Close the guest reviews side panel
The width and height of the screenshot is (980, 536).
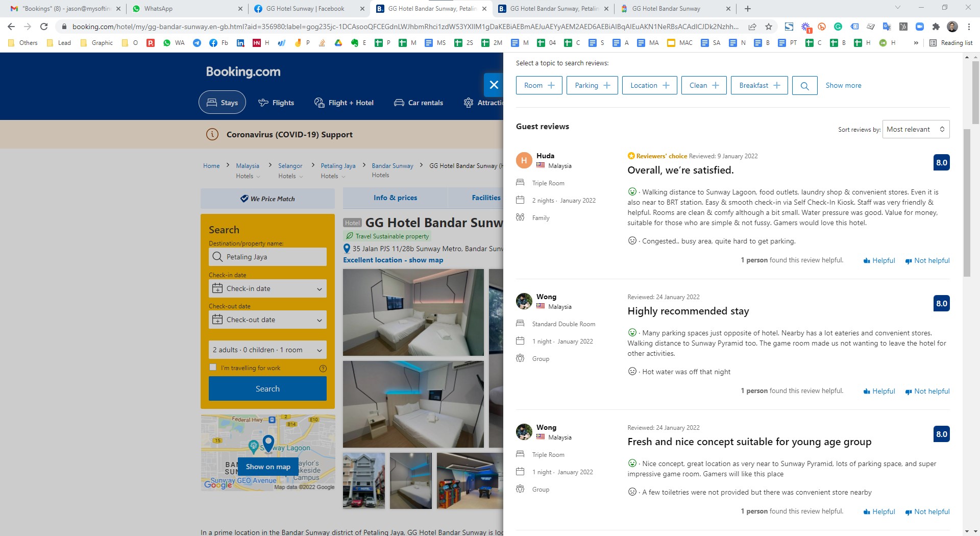[494, 85]
